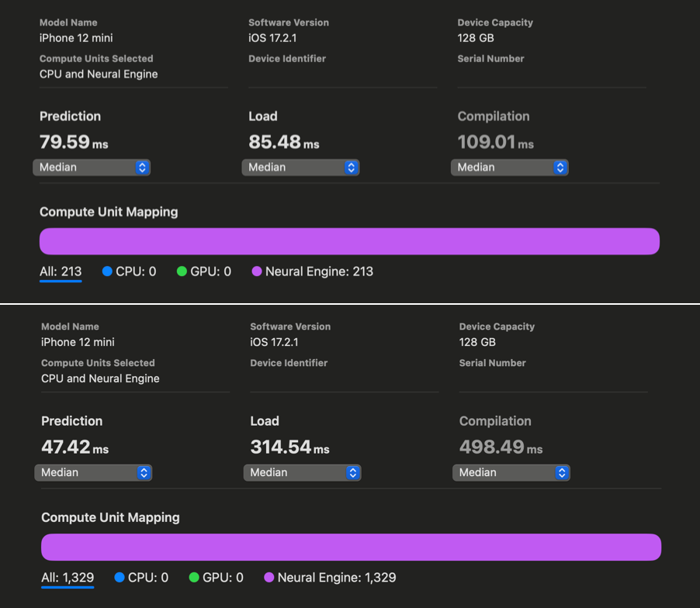Image resolution: width=700 pixels, height=608 pixels.
Task: Switch to the All: 1,329 tab
Action: (x=68, y=577)
